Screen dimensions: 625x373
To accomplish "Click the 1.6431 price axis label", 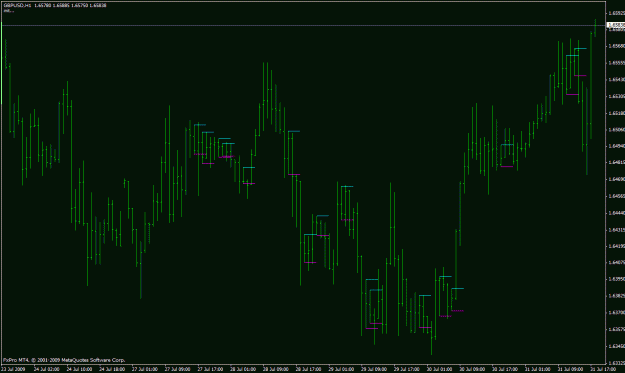I will click(x=617, y=230).
